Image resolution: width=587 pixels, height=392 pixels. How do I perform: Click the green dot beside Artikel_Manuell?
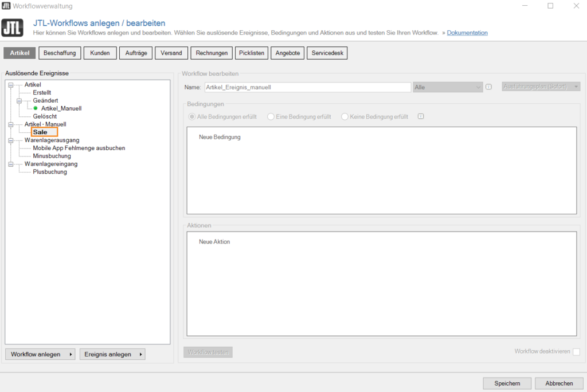[x=36, y=108]
